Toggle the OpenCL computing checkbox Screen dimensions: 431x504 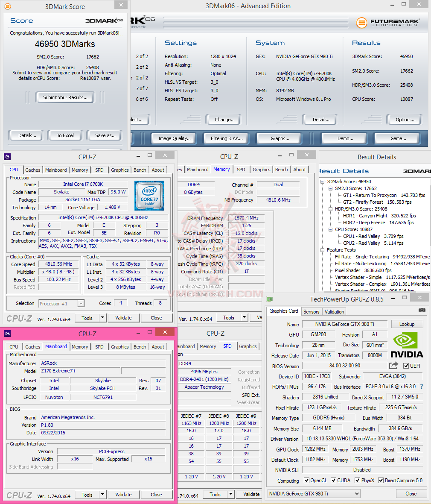tap(307, 481)
